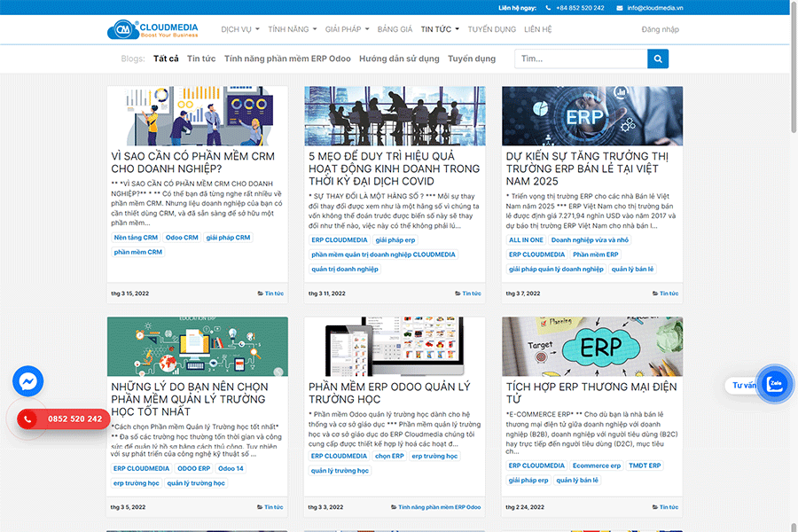Viewport: 798px width, 532px height.
Task: Click the Phần mềm ERP tag
Action: click(x=596, y=254)
